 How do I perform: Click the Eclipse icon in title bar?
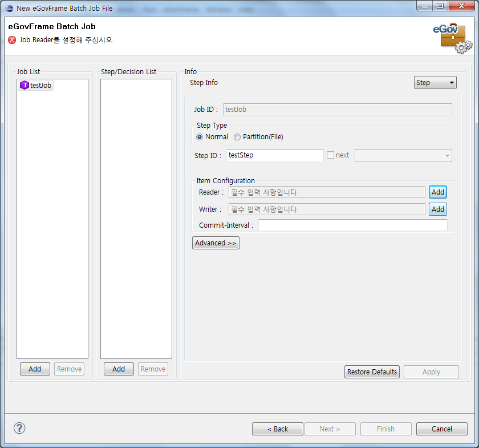tap(10, 8)
